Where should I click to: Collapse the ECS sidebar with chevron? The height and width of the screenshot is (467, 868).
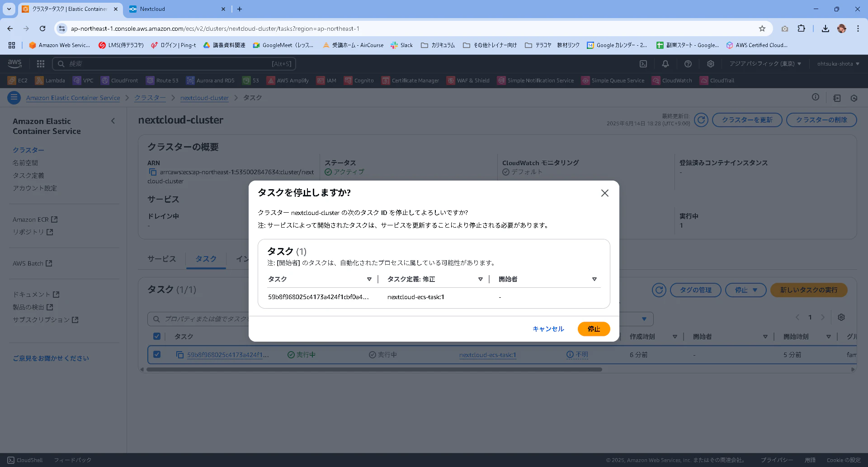pos(113,121)
